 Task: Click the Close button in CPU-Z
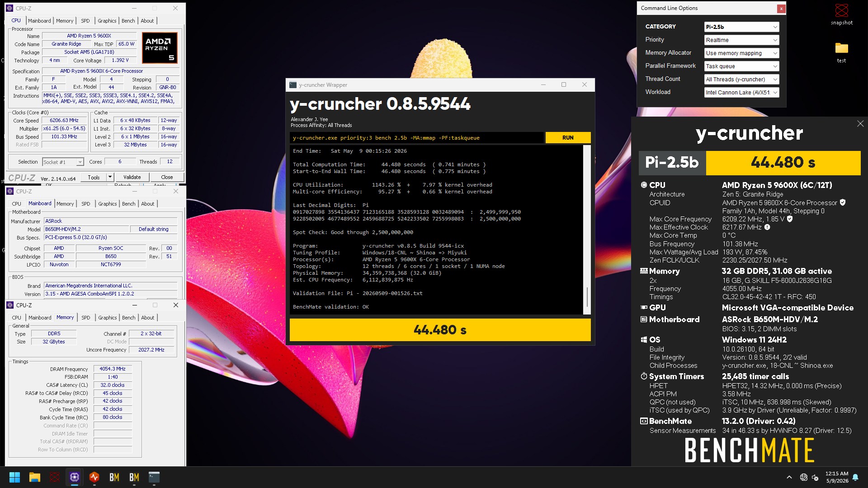coord(167,177)
